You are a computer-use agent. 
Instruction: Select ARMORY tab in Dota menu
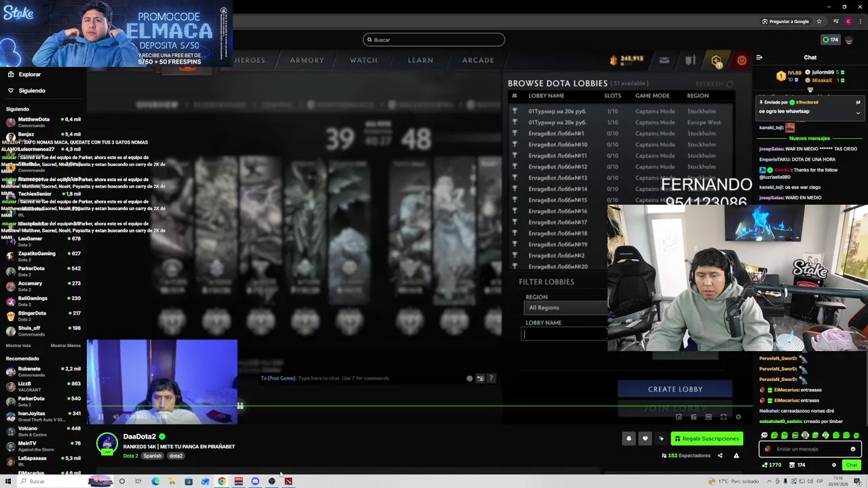pos(307,60)
